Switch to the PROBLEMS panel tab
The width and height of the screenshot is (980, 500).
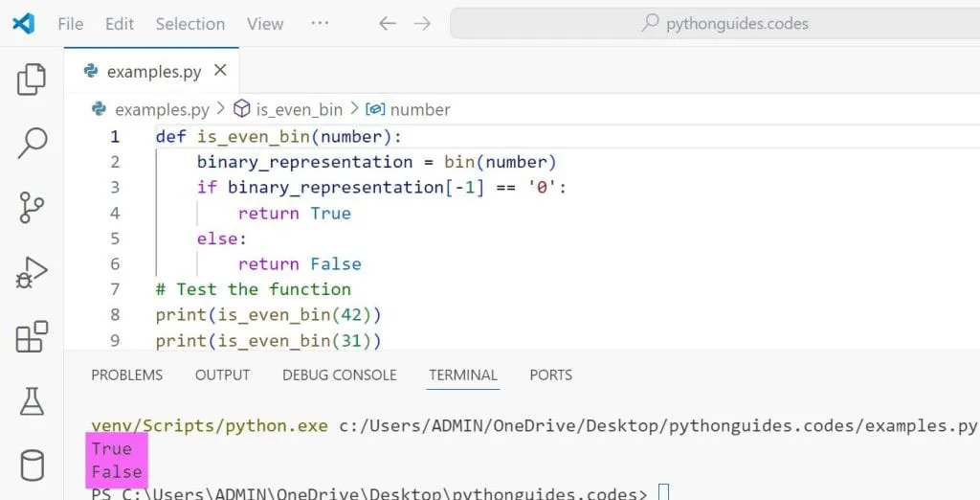coord(126,375)
